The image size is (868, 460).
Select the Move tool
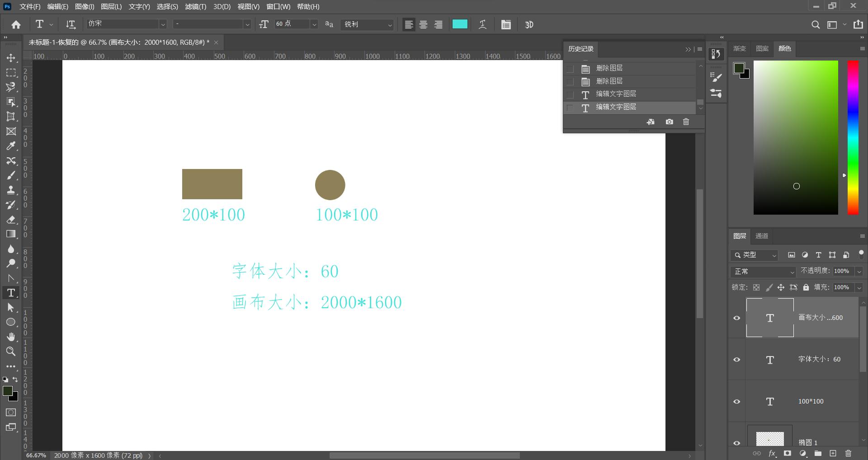(x=11, y=58)
